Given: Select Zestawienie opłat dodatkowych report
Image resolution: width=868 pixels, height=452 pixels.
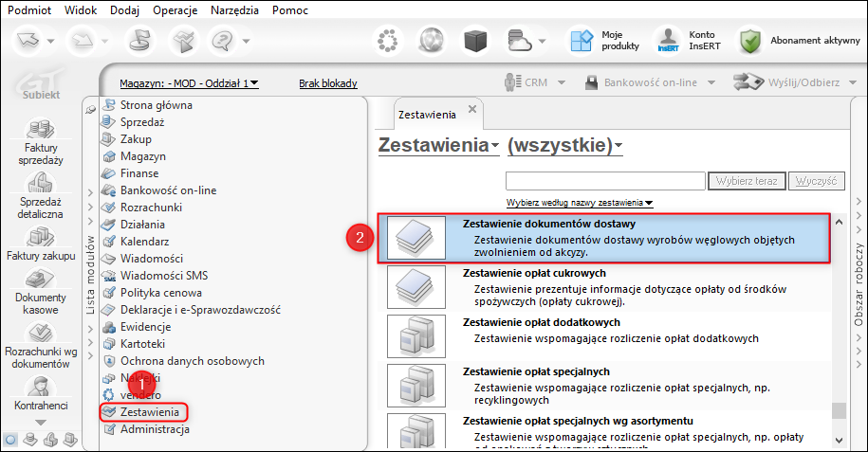Looking at the screenshot, I should point(604,336).
